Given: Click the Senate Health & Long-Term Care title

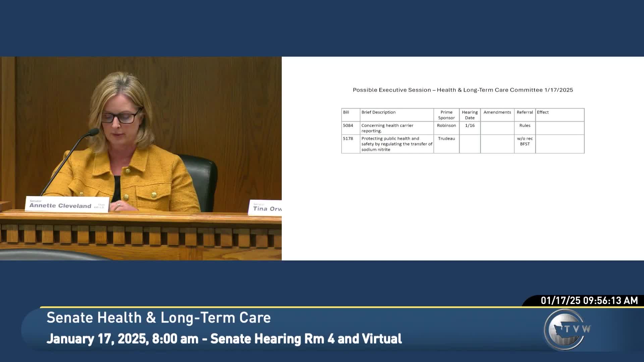Looking at the screenshot, I should tap(158, 318).
